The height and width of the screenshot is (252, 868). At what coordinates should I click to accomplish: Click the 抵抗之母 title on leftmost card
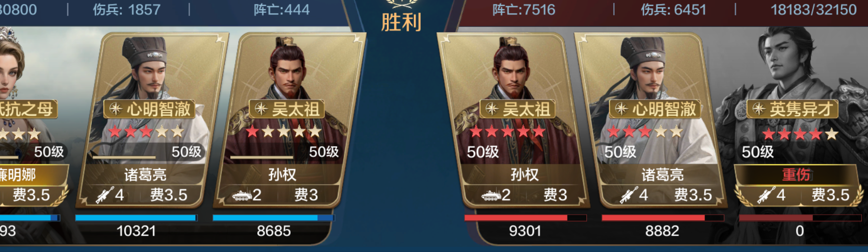point(27,109)
